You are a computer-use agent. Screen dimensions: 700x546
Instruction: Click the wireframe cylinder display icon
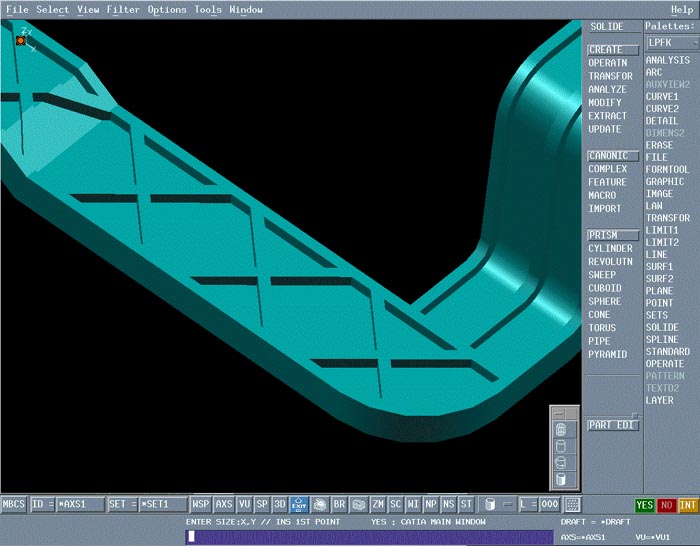(561, 429)
